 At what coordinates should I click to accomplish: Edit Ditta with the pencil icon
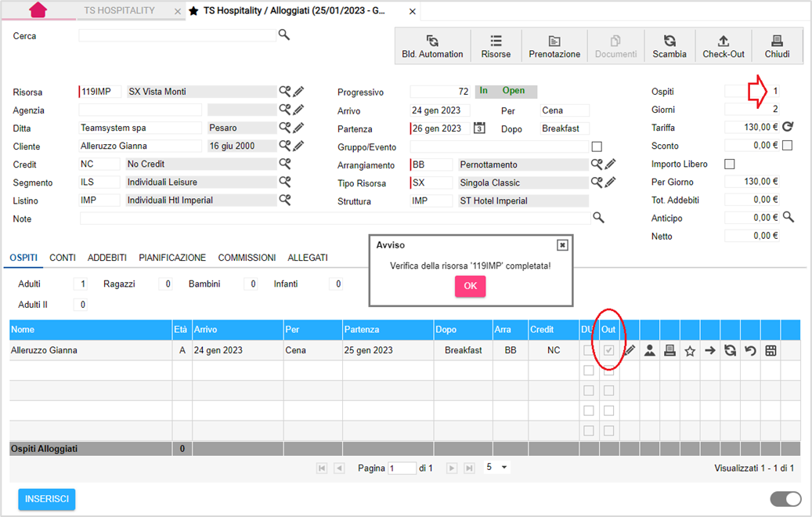tap(298, 128)
